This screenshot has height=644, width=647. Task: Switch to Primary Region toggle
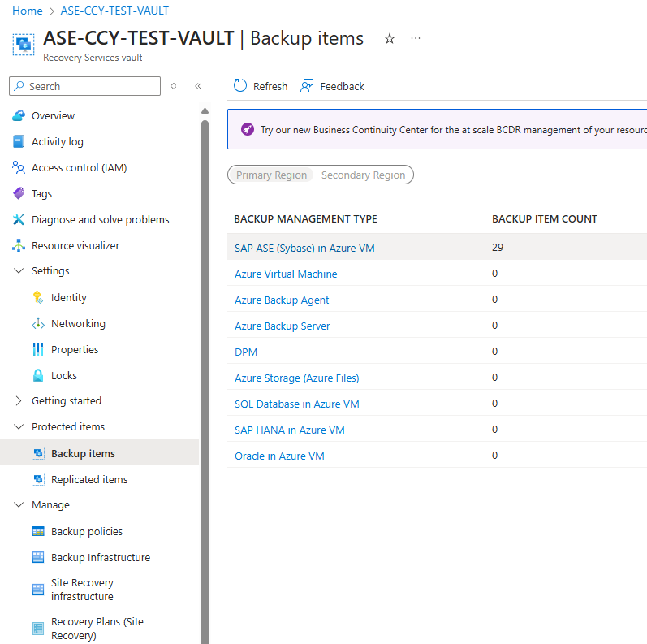tap(271, 175)
